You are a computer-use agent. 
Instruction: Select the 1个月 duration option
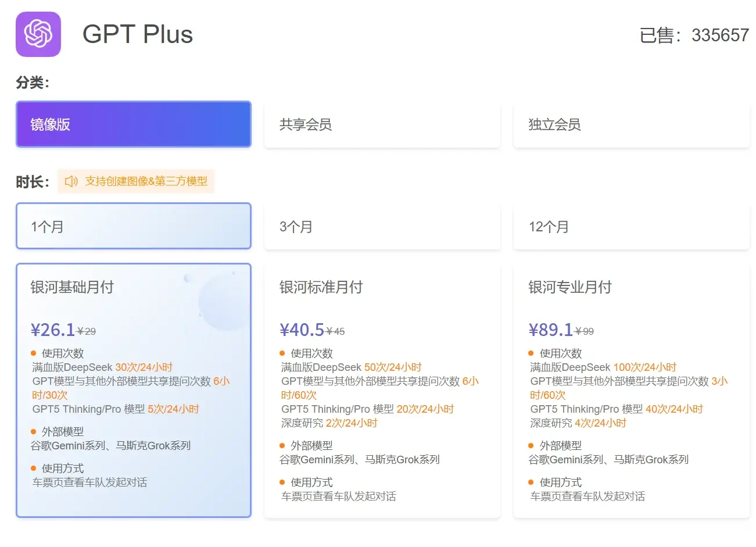[134, 226]
